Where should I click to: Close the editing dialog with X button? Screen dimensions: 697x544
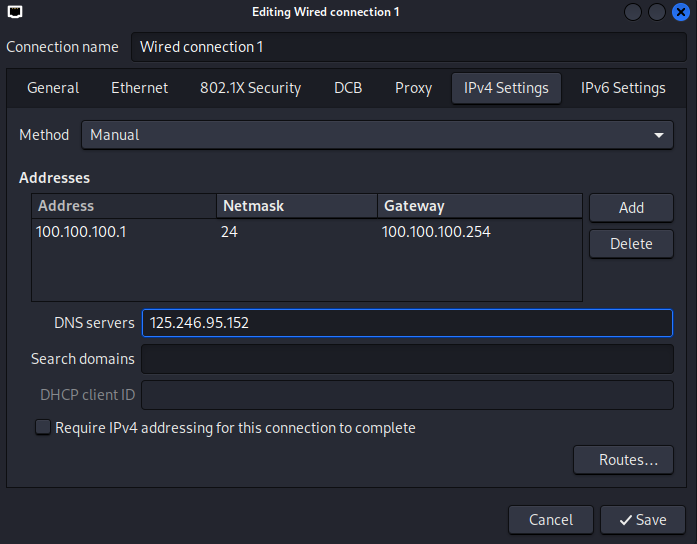tap(681, 12)
